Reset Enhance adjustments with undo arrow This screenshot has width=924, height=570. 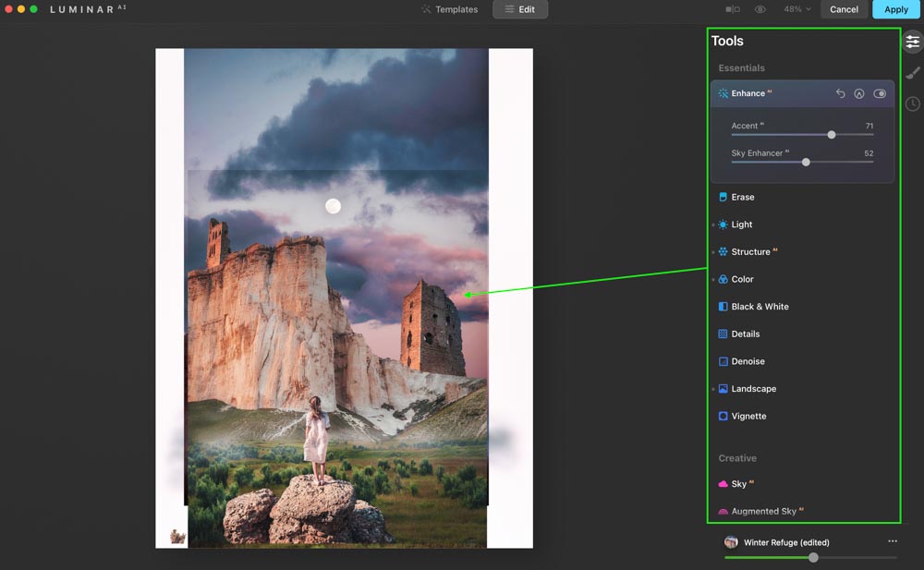pos(840,93)
